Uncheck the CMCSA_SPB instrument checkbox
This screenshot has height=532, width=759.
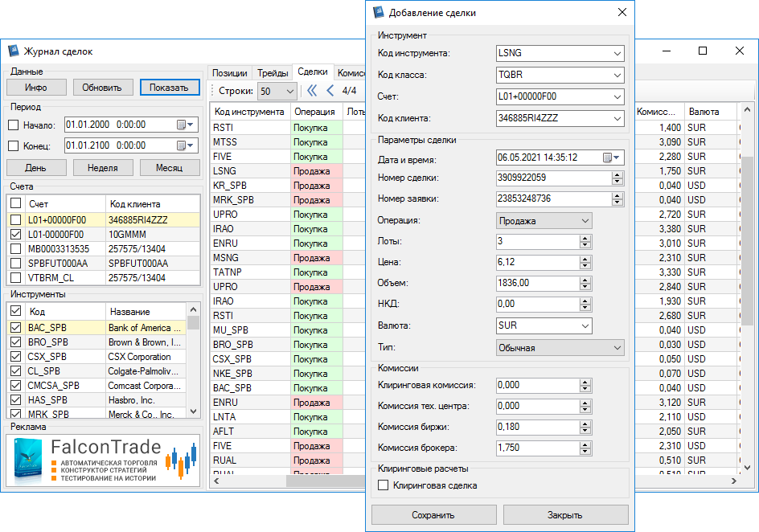click(x=15, y=386)
